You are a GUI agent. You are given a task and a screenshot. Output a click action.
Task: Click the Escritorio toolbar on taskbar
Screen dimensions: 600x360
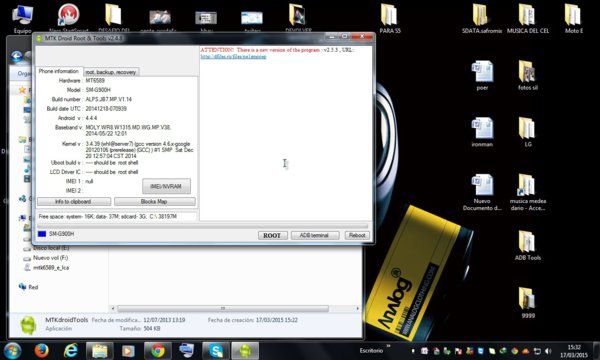pos(371,350)
